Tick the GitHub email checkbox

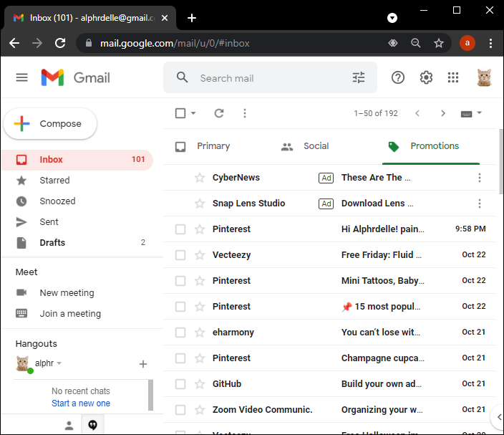click(180, 384)
